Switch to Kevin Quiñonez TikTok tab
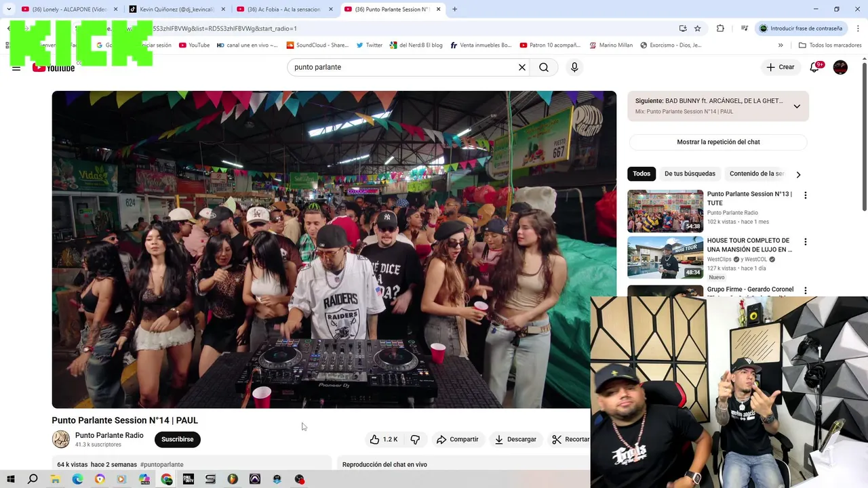 click(176, 9)
